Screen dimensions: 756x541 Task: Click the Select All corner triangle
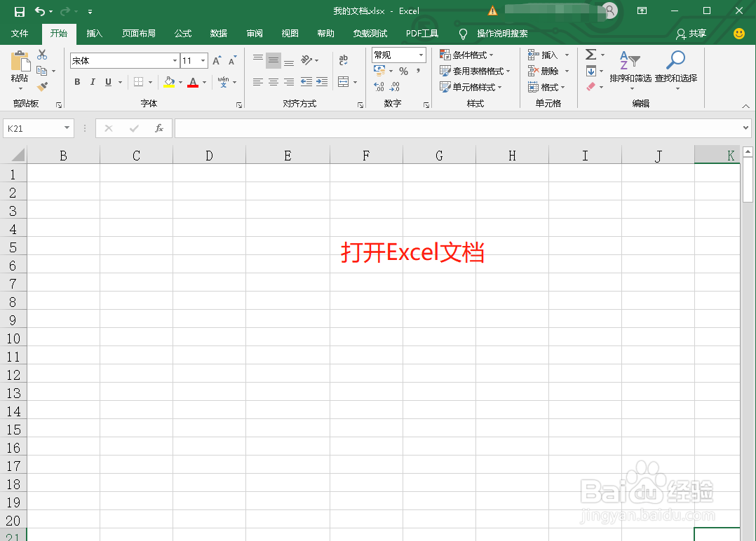16,155
